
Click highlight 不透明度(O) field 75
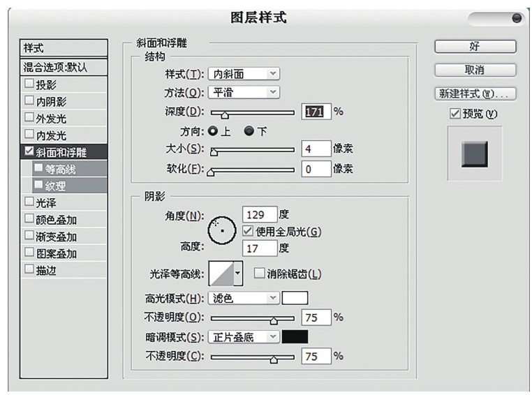point(316,318)
